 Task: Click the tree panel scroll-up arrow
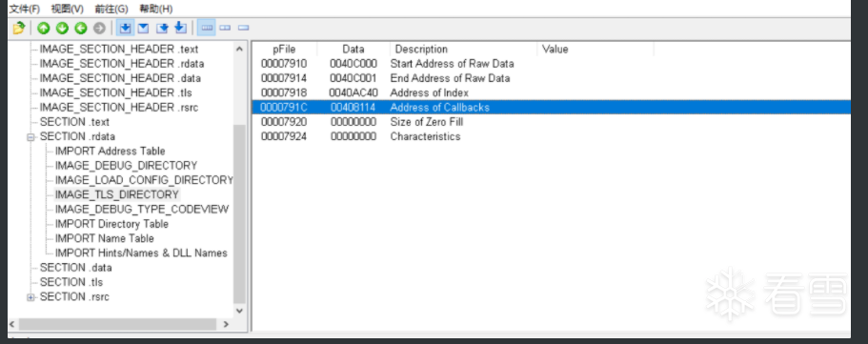239,50
